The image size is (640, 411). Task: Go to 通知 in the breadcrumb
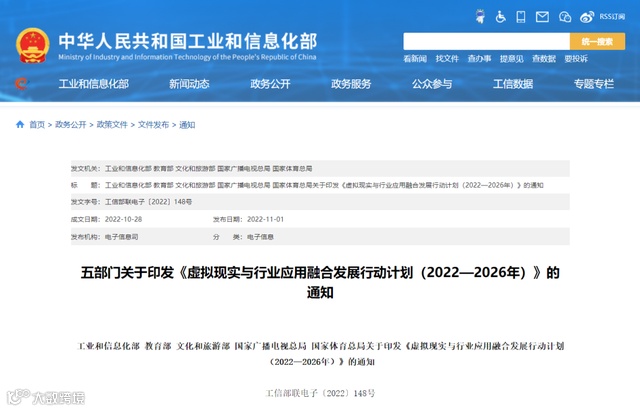point(187,124)
